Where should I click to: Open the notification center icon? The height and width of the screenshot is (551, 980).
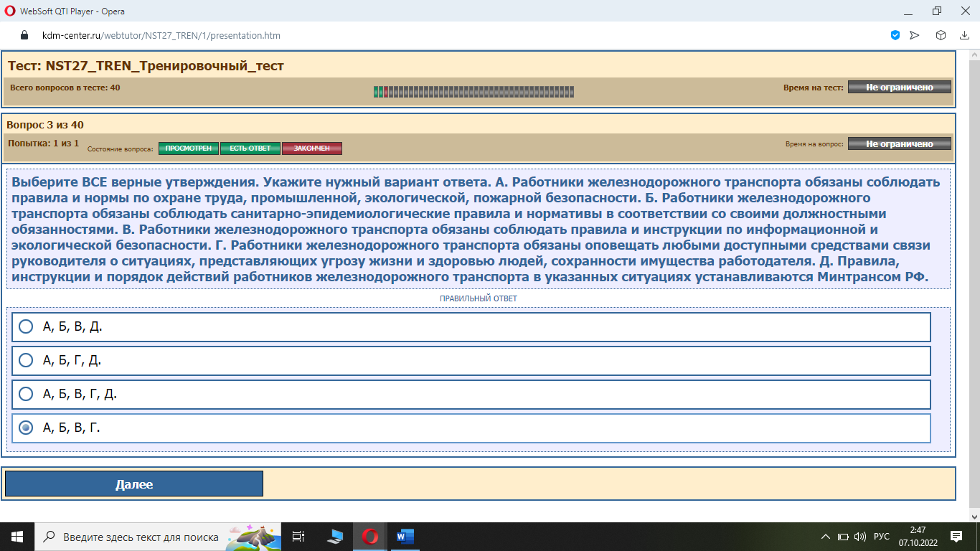pyautogui.click(x=956, y=537)
